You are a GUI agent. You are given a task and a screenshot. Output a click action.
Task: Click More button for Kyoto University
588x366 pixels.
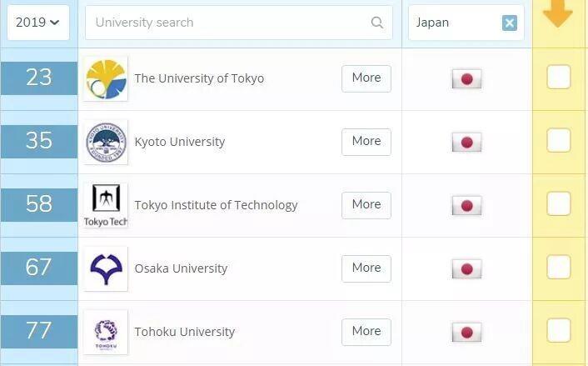pos(366,142)
